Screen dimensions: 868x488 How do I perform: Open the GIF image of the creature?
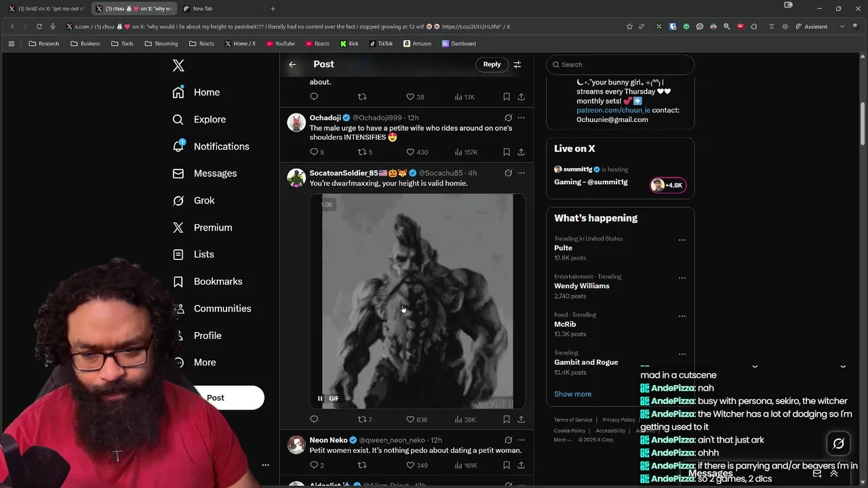coord(418,301)
